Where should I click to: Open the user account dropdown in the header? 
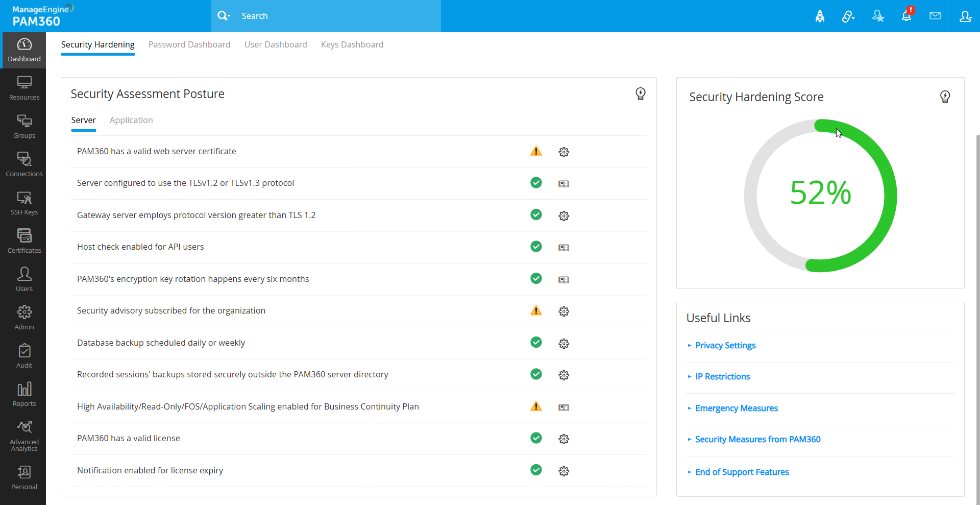966,16
